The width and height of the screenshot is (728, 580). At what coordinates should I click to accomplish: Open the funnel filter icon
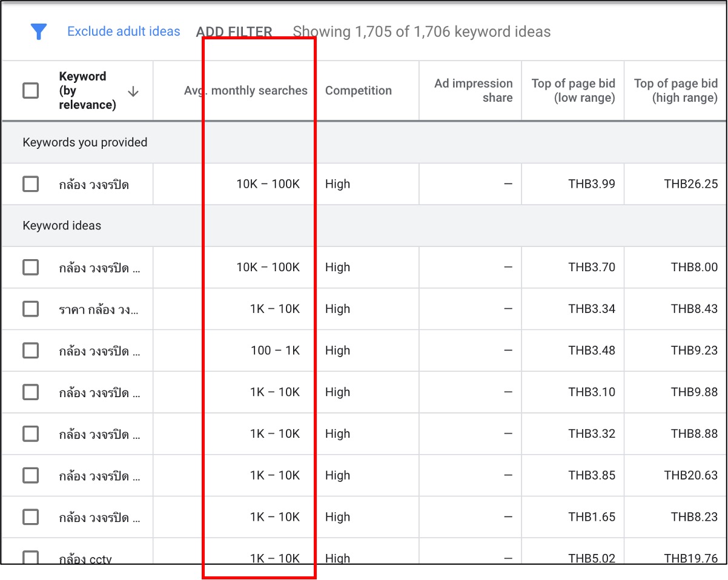(x=39, y=31)
